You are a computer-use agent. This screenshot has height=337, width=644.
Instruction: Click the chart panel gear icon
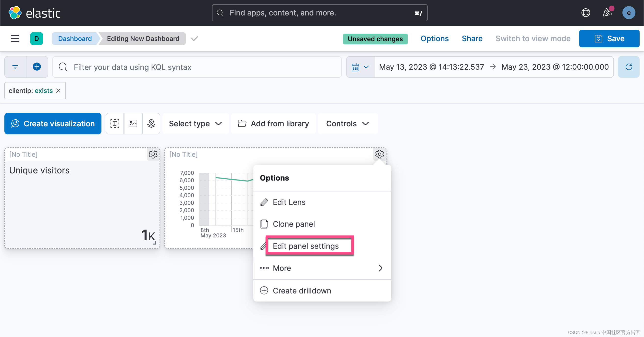(x=379, y=154)
